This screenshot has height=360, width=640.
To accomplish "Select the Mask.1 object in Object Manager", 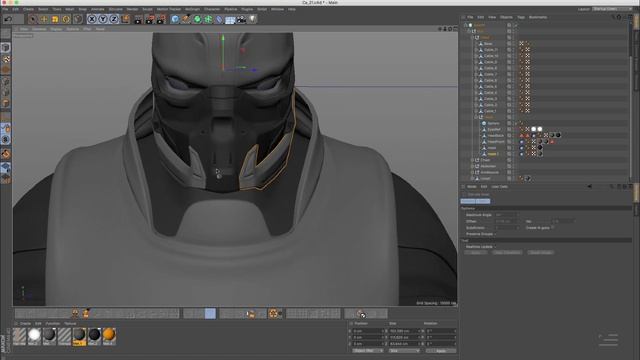I will tap(493, 154).
